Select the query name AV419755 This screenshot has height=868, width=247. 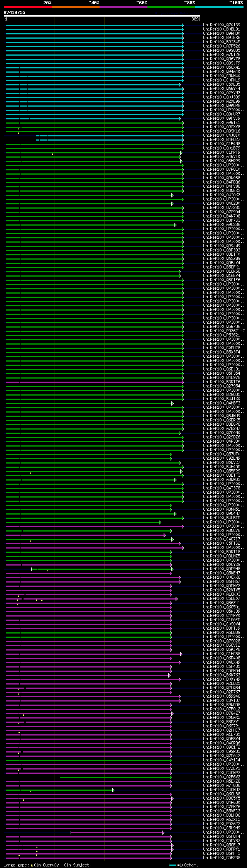click(x=15, y=12)
